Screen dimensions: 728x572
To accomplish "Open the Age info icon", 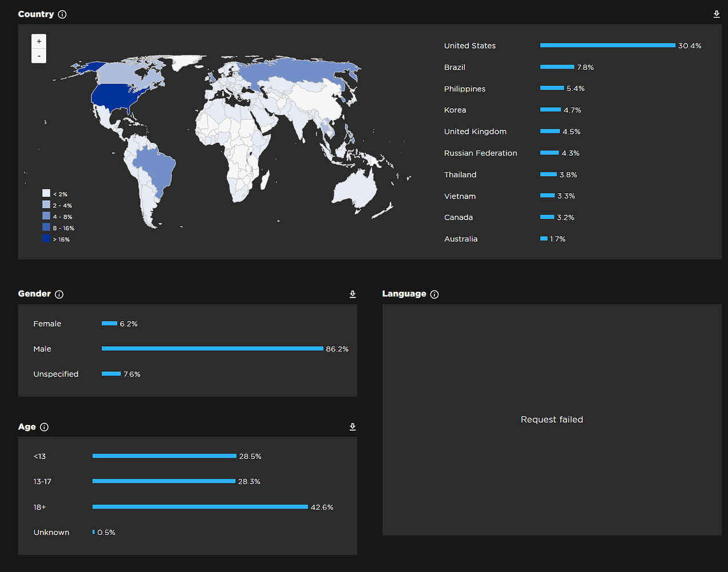I will coord(43,427).
